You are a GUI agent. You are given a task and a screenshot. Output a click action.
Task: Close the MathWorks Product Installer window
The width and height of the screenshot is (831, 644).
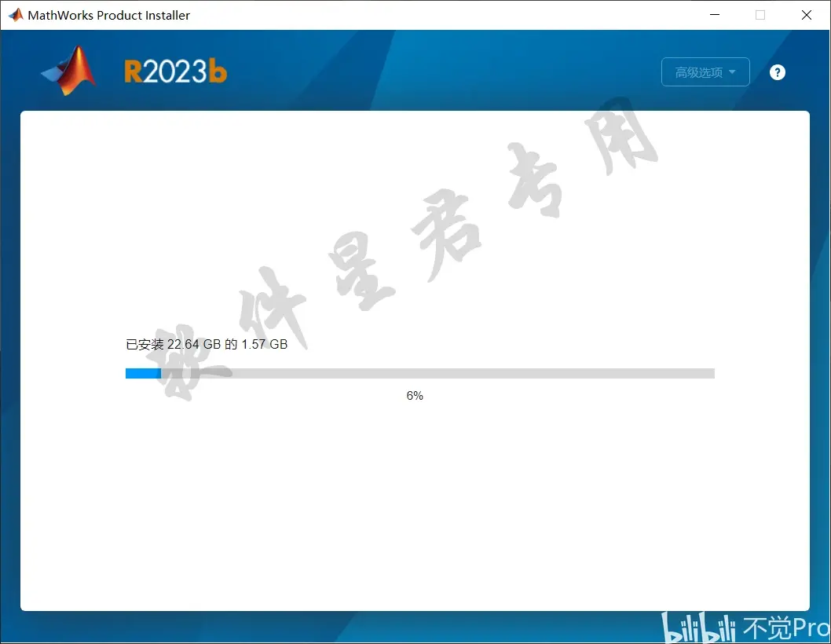click(806, 15)
